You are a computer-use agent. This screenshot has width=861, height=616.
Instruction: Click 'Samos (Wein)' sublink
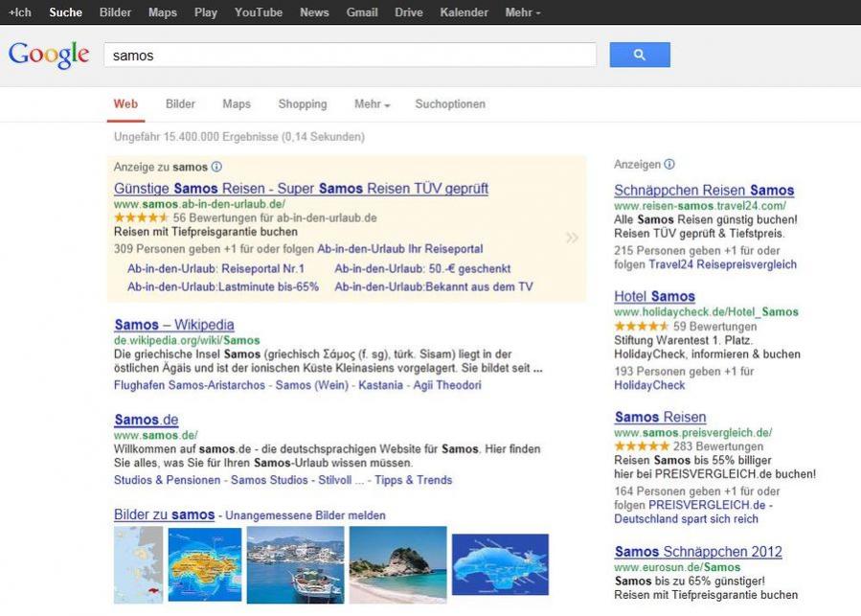click(312, 385)
